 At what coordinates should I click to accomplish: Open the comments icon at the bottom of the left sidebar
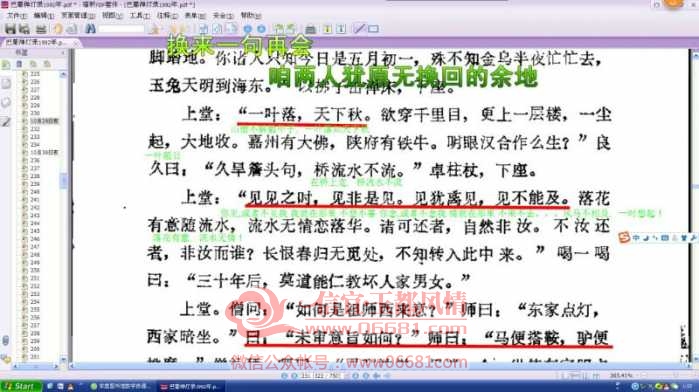(x=5, y=358)
